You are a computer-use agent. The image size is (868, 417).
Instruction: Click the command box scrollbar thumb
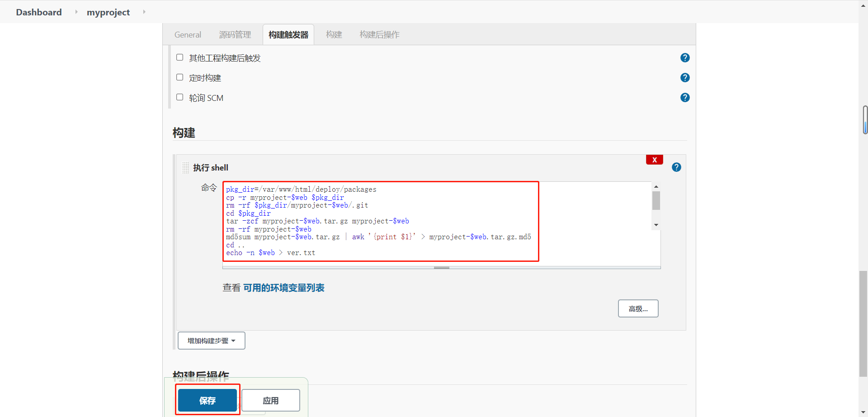tap(656, 201)
